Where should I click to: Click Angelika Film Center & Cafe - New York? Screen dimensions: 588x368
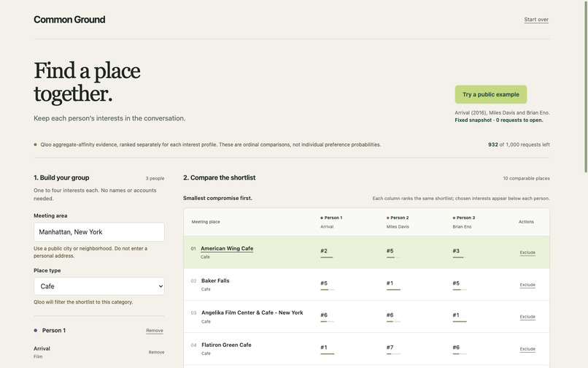click(x=252, y=313)
